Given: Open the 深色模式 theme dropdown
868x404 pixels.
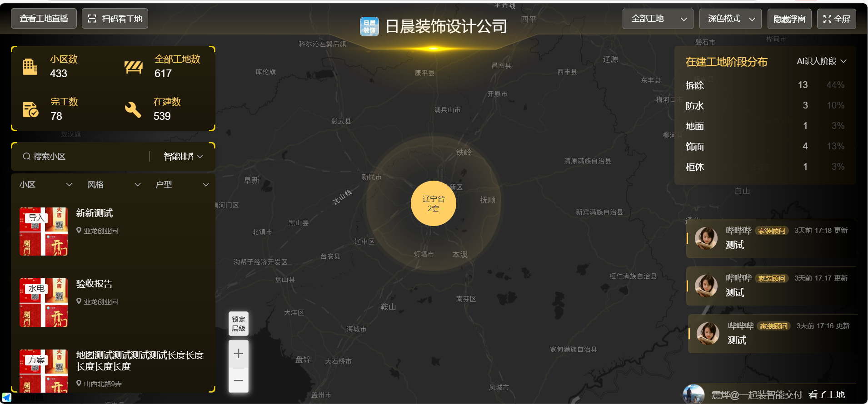Looking at the screenshot, I should 730,19.
